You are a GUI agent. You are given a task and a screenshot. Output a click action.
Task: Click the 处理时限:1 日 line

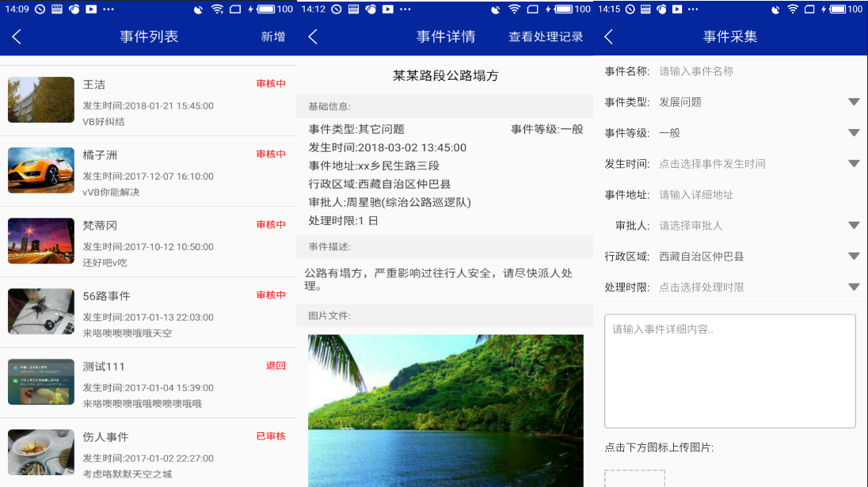343,220
